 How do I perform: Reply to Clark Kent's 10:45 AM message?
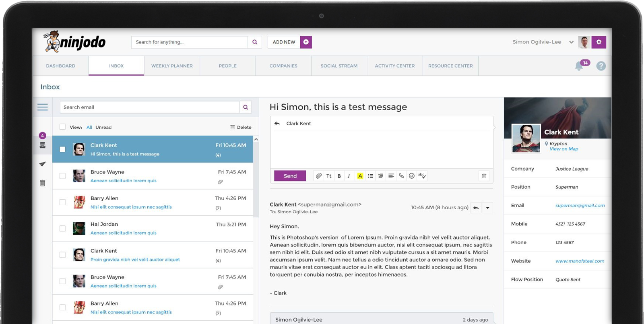click(476, 208)
